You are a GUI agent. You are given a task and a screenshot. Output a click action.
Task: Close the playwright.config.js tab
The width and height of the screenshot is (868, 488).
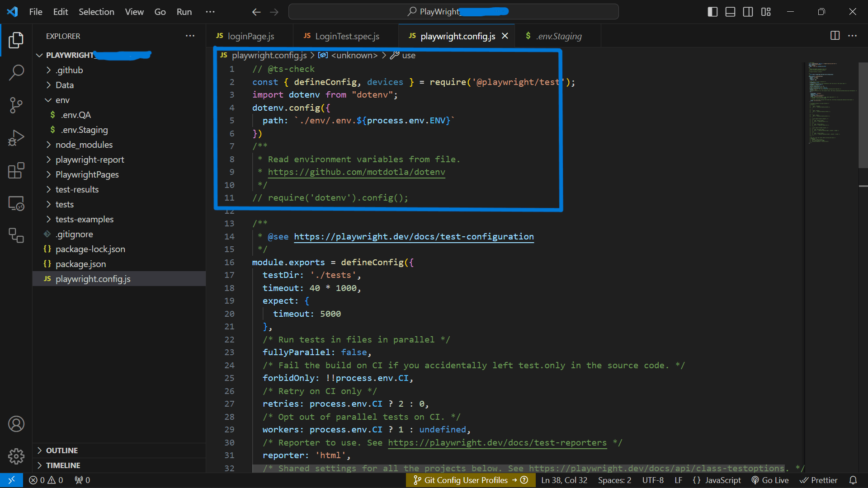pos(505,36)
